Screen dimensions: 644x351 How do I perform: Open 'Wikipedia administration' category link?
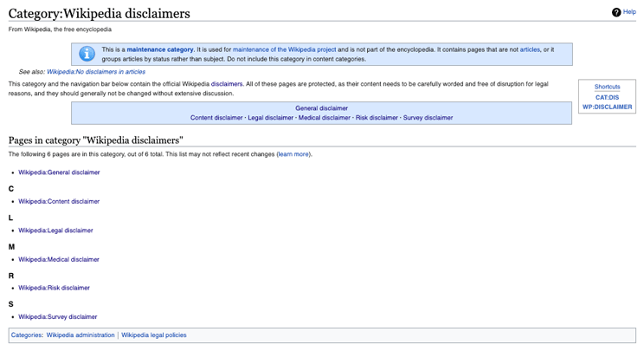click(80, 335)
